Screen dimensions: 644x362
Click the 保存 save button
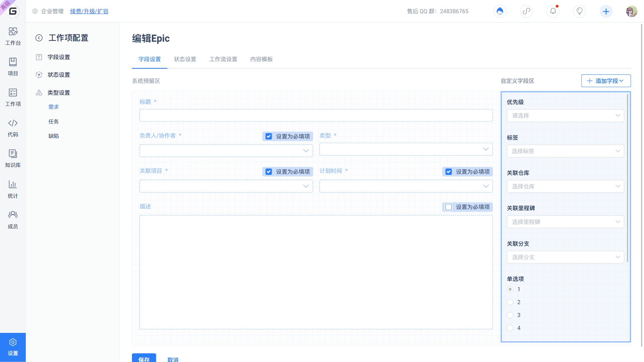pyautogui.click(x=144, y=358)
